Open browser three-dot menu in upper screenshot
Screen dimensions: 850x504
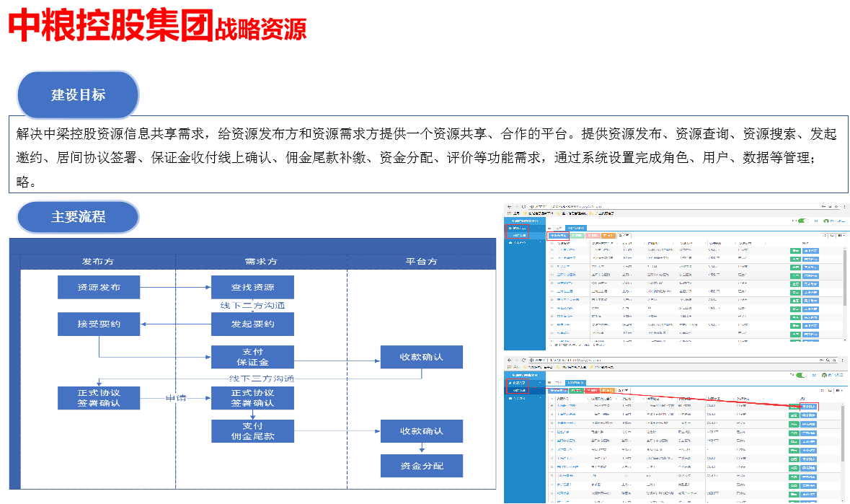(x=844, y=207)
